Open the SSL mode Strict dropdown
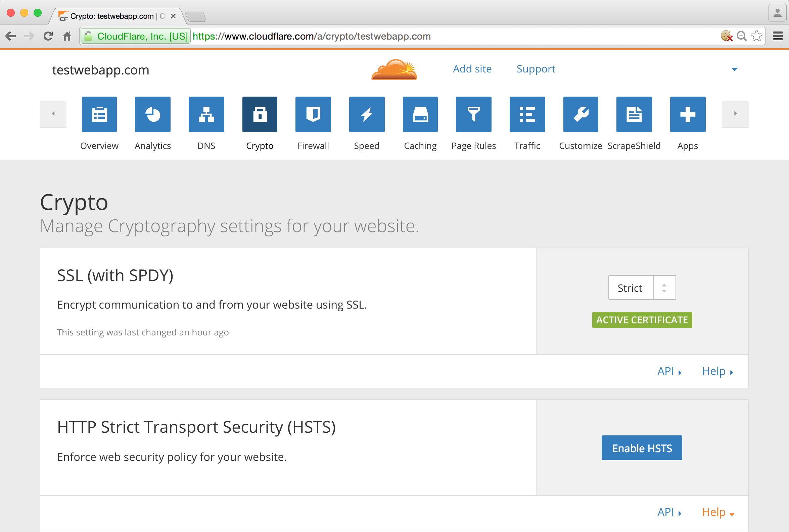 tap(642, 288)
